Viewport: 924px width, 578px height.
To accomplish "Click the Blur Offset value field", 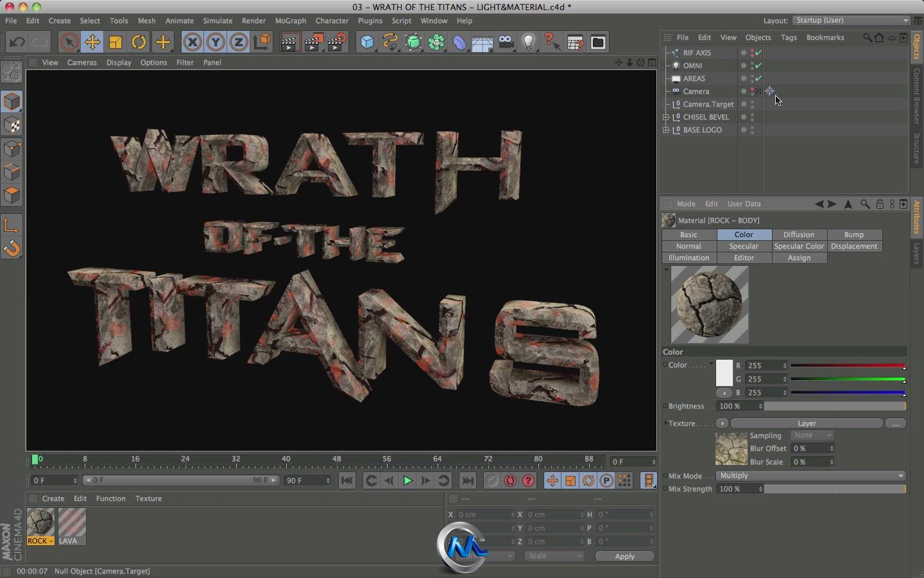I will pos(812,448).
